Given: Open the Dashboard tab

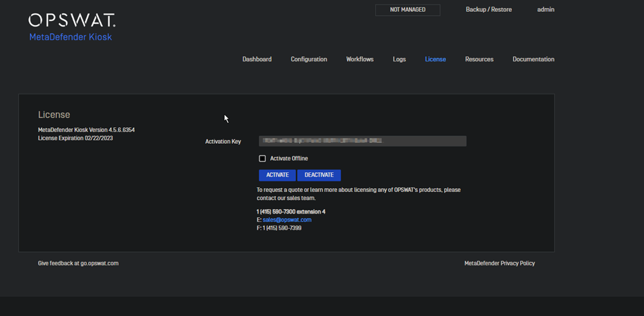Looking at the screenshot, I should pos(257,59).
